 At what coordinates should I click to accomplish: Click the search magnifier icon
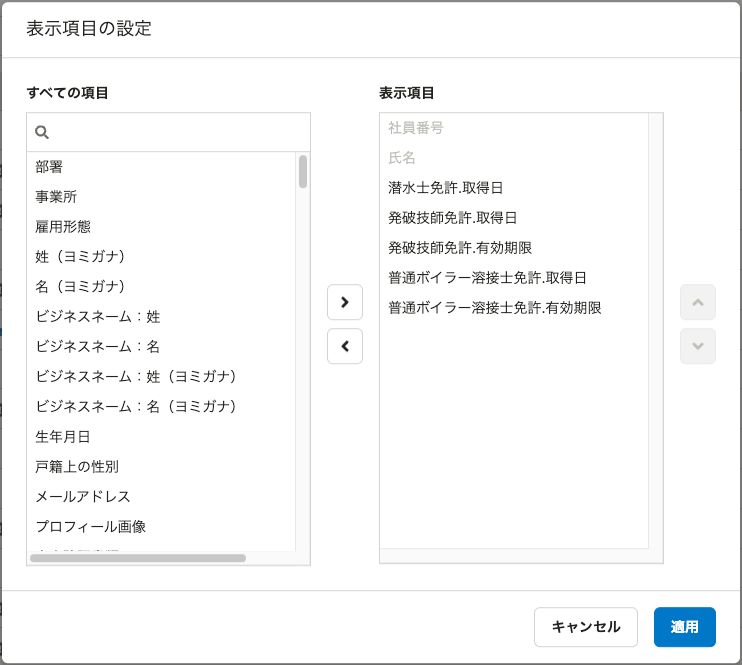click(42, 132)
